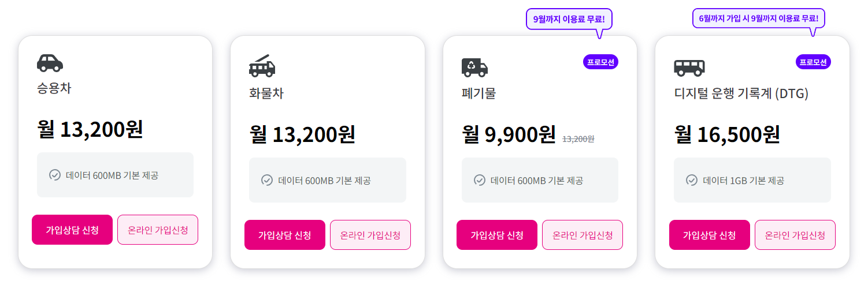Click 온라인 가입신청 for 폐기물 plan
This screenshot has height=292, width=868.
click(583, 235)
